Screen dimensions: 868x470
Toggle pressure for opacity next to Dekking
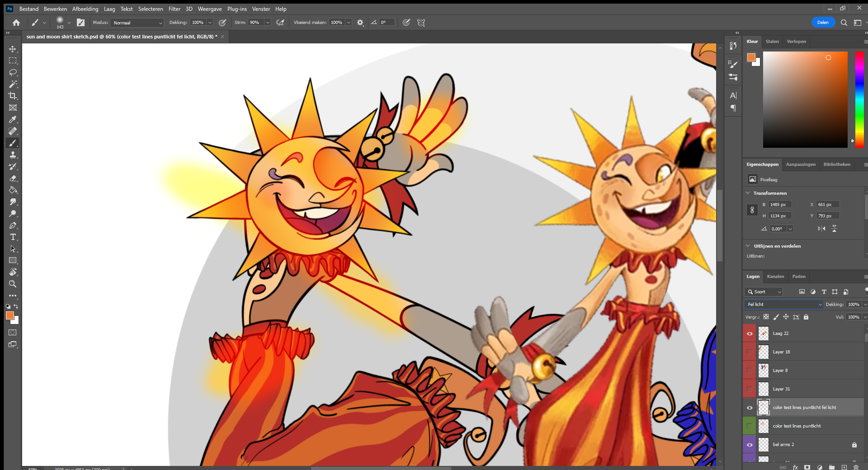pos(222,23)
